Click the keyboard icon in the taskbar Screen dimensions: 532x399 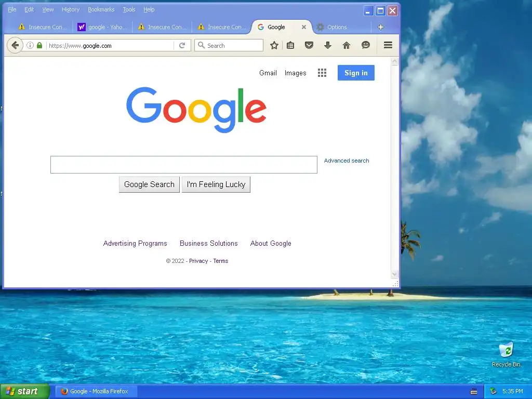(474, 392)
